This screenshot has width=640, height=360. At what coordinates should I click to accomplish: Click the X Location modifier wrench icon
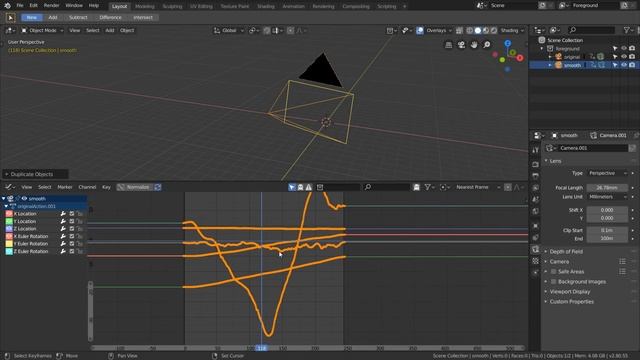[63, 214]
